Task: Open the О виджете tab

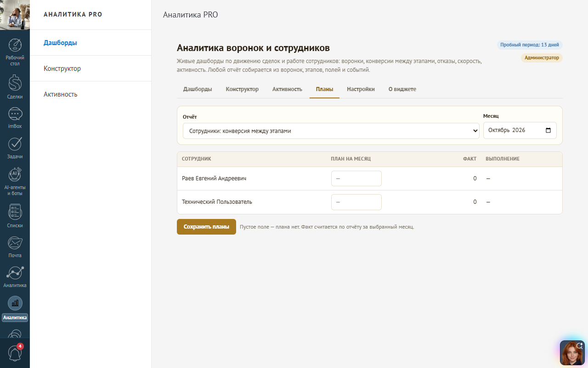Action: [402, 89]
